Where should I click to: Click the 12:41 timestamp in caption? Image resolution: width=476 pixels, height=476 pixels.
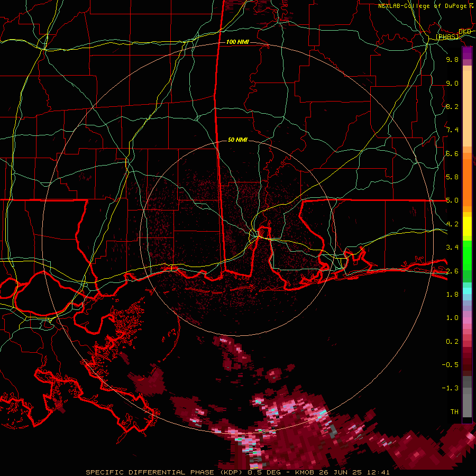click(x=378, y=472)
